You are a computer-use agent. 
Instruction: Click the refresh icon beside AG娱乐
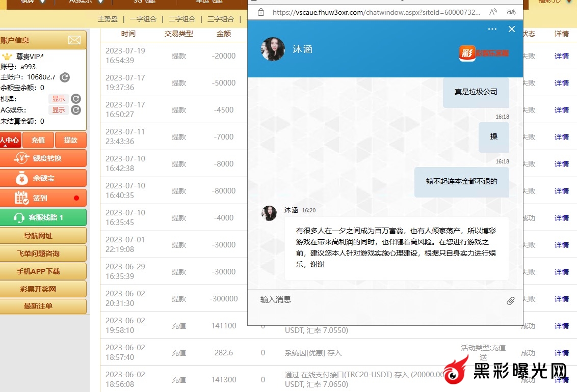click(x=76, y=110)
